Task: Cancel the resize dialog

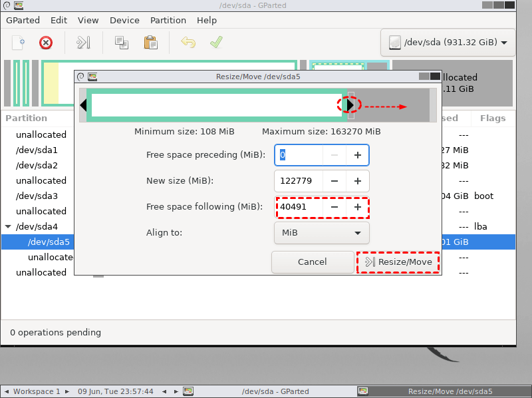Action: pyautogui.click(x=312, y=262)
